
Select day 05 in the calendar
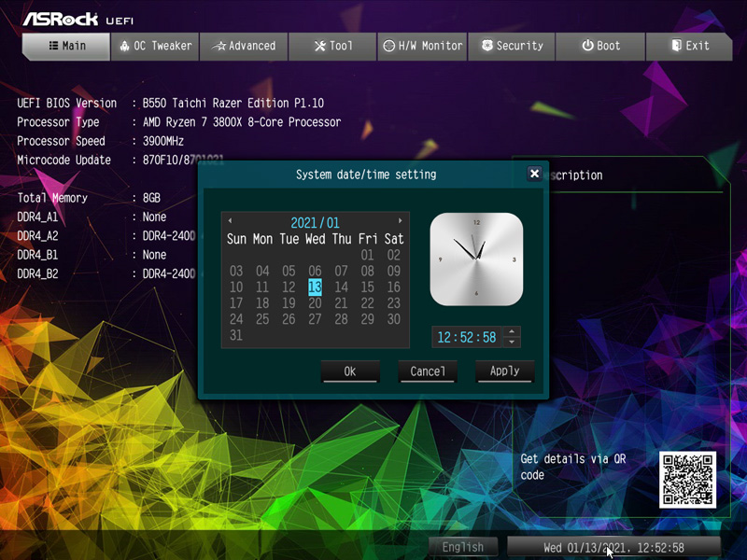[289, 272]
